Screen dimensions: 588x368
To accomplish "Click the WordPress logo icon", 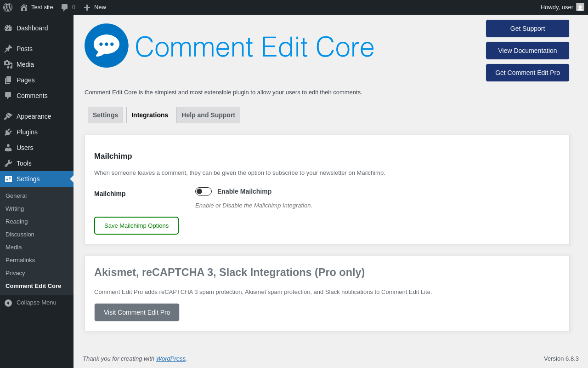I will click(8, 7).
